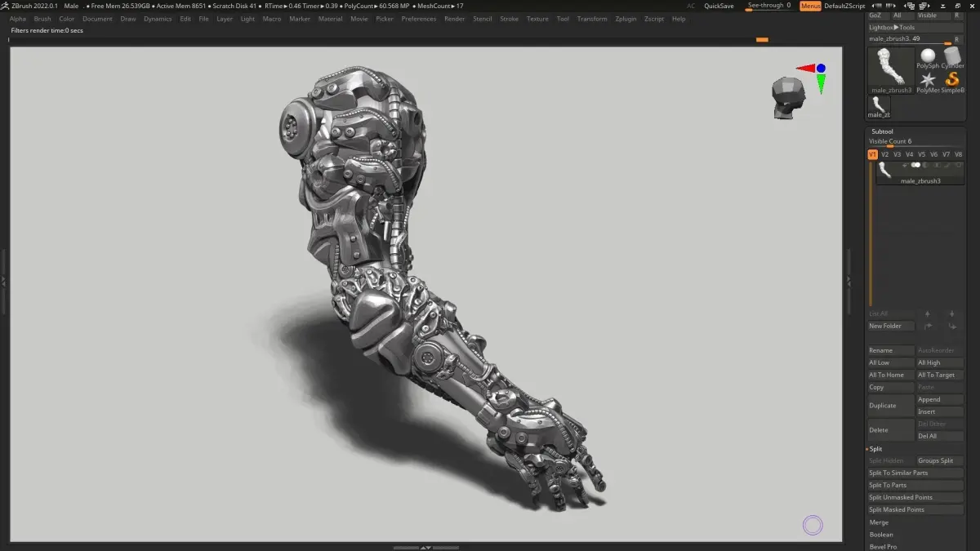The image size is (980, 551).
Task: Select the Cylinder primitive tool icon
Action: tap(952, 58)
